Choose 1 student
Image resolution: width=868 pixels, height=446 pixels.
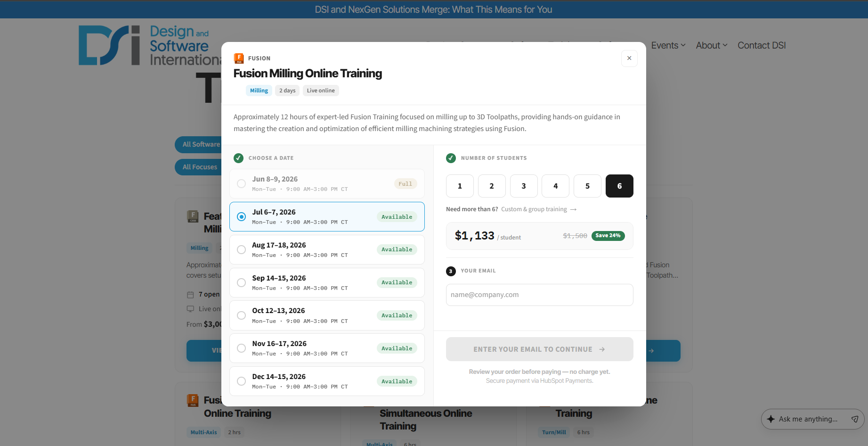click(x=460, y=186)
